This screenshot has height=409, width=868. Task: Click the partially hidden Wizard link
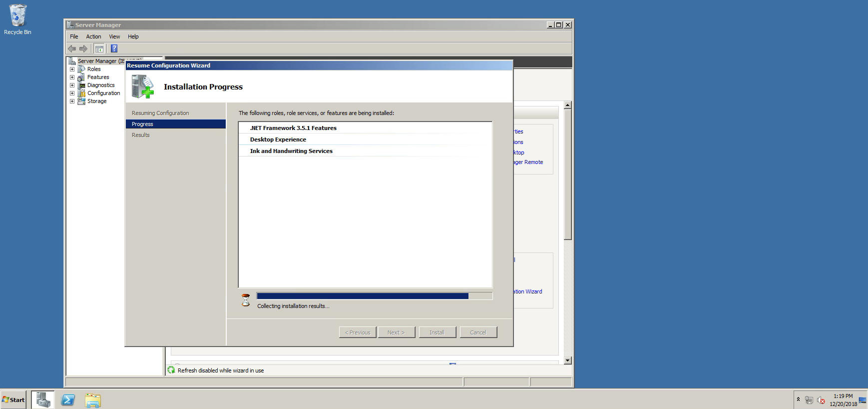point(527,291)
